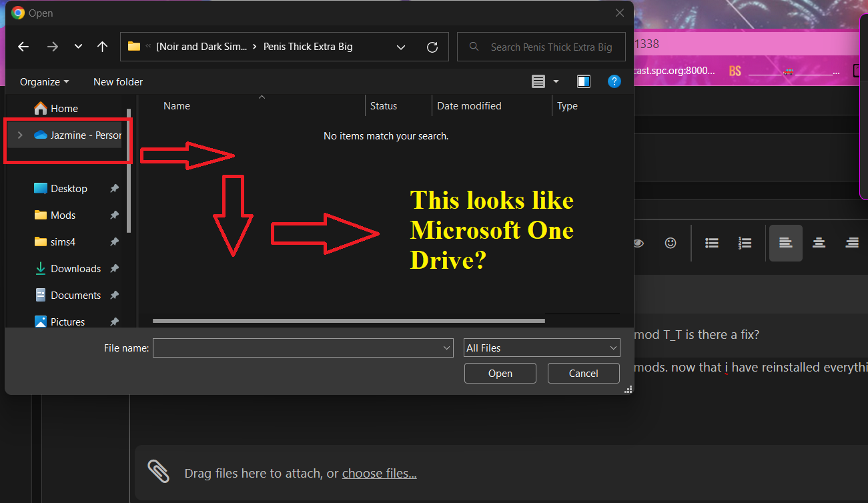Click the "choose files..." link

380,474
